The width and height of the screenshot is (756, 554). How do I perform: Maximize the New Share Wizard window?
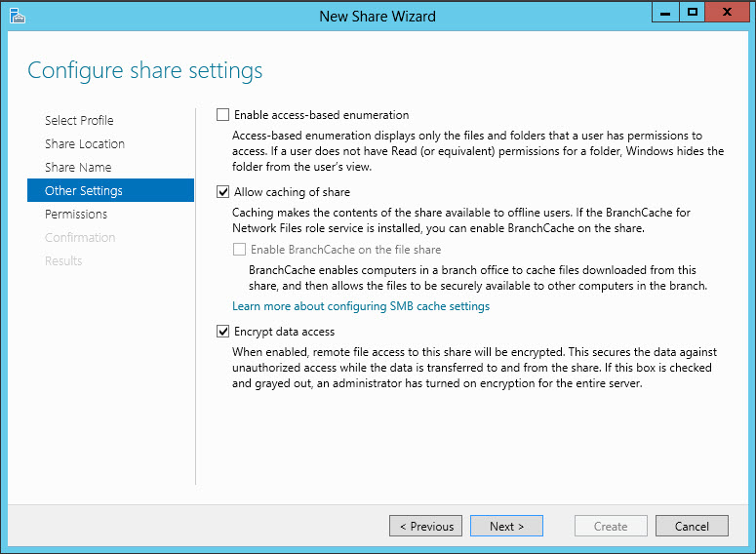(x=693, y=13)
